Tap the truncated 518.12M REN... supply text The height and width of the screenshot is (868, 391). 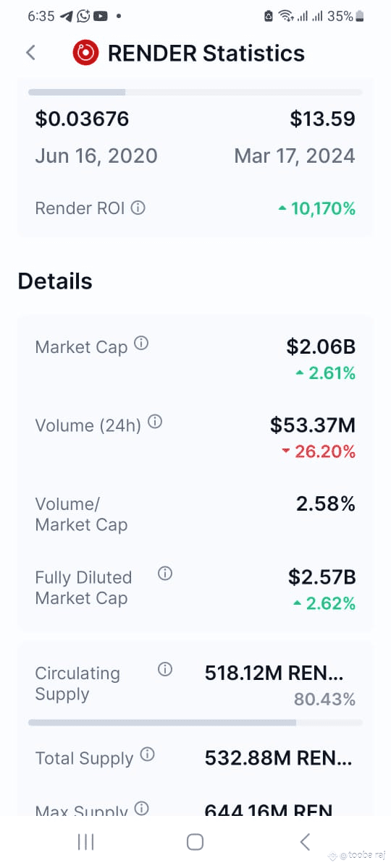274,673
